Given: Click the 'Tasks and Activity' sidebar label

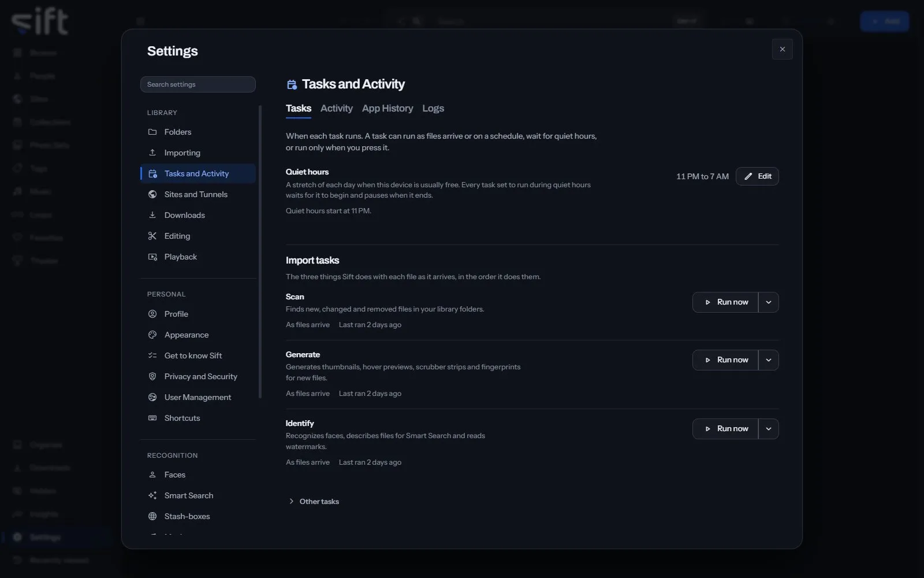Looking at the screenshot, I should (196, 173).
